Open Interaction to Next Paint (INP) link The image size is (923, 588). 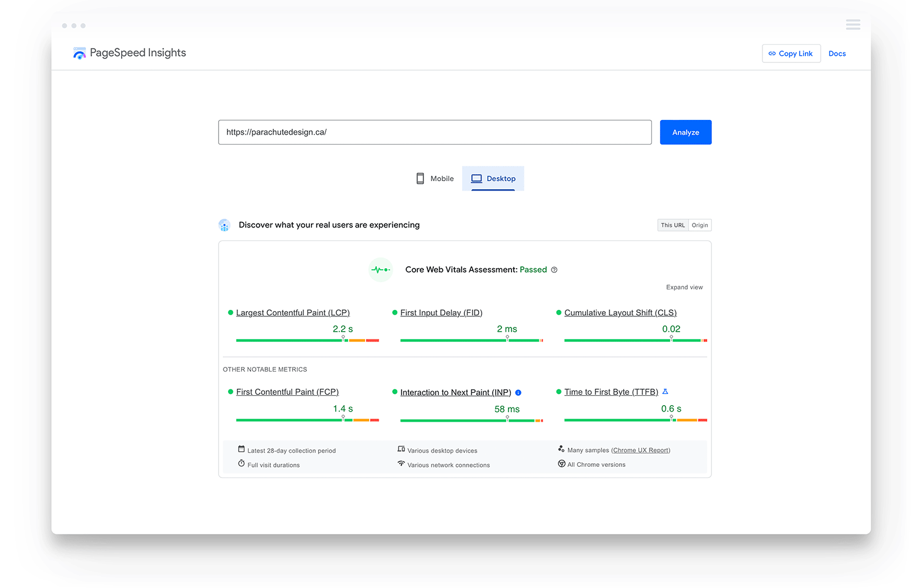pyautogui.click(x=456, y=393)
